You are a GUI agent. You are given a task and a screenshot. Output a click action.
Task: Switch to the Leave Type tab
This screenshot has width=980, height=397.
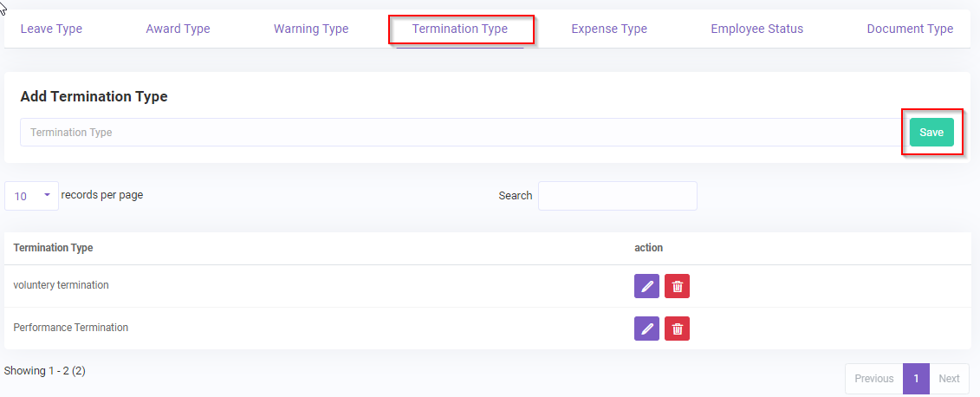(x=51, y=29)
